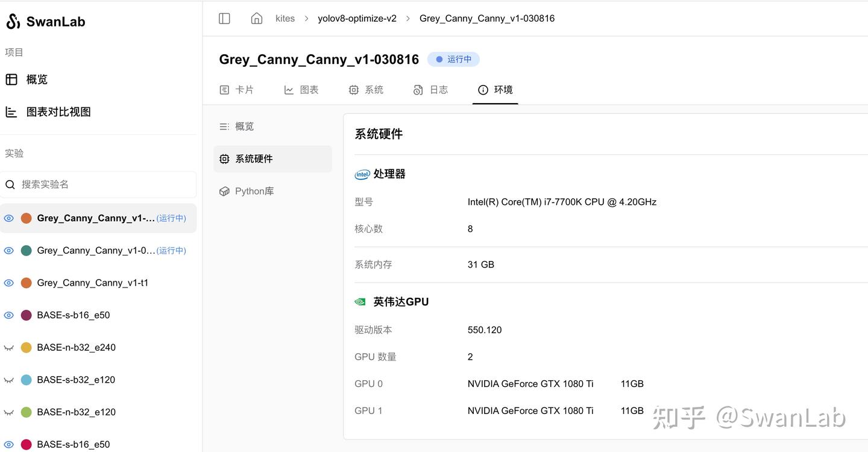Click the 搜索实验名 search field
The width and height of the screenshot is (868, 452).
(x=98, y=184)
